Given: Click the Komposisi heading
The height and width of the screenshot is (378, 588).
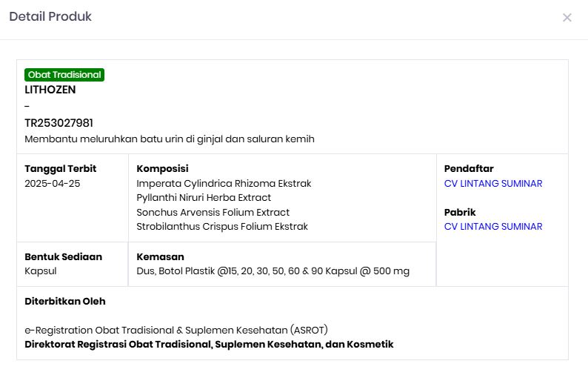Looking at the screenshot, I should pyautogui.click(x=163, y=168).
